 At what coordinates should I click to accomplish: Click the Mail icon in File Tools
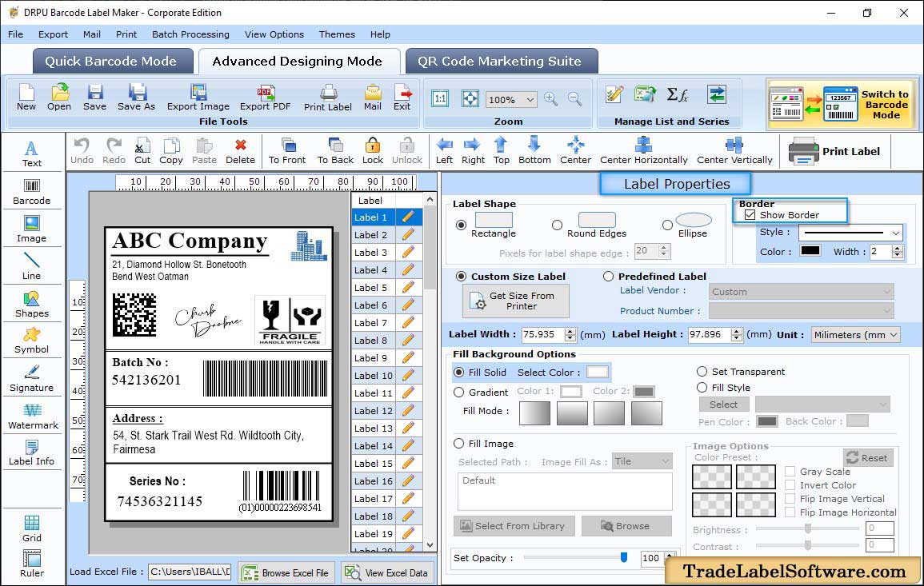[373, 98]
